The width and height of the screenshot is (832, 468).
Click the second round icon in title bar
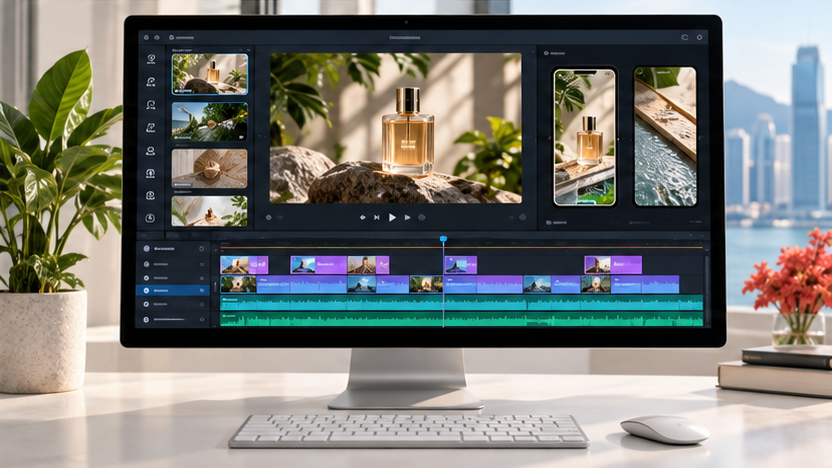(157, 38)
